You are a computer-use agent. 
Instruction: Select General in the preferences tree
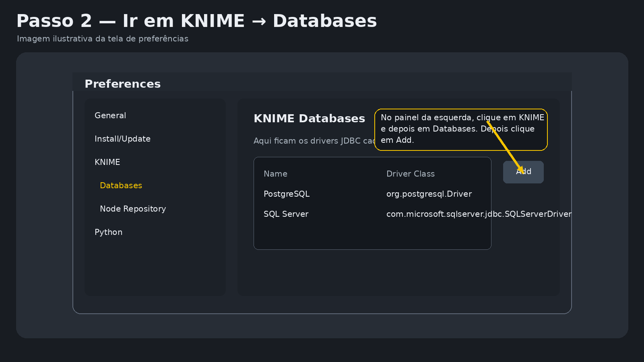tap(110, 115)
